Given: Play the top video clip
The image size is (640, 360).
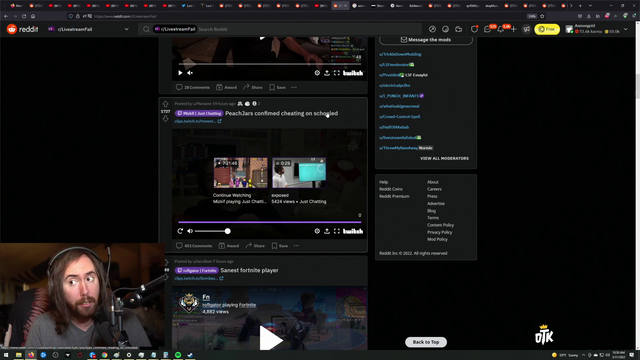Looking at the screenshot, I should coord(180,73).
